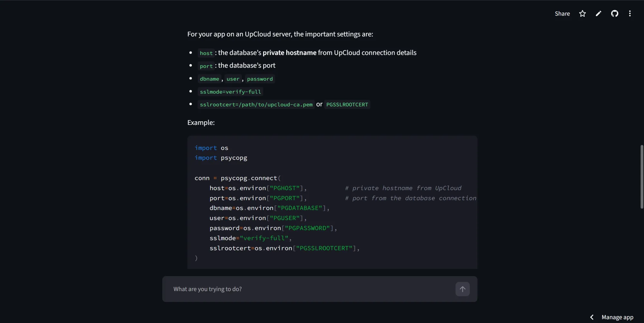
Task: Open the three-dot app menu
Action: tap(630, 14)
